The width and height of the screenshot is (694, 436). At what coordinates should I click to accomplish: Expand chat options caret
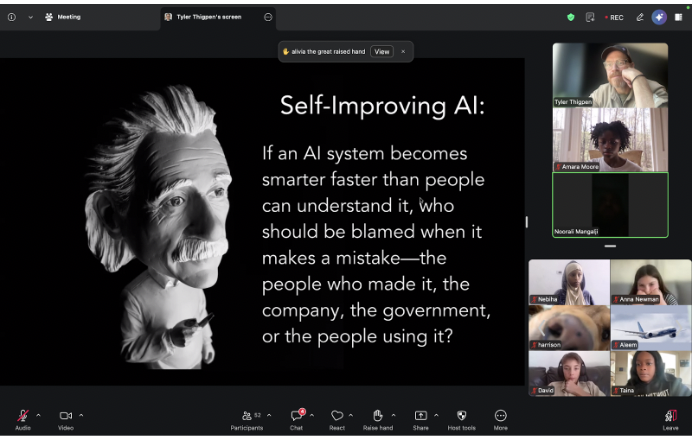[312, 415]
